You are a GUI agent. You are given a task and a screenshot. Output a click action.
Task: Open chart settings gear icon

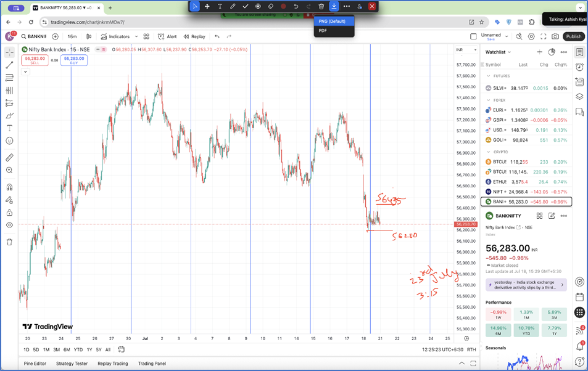(531, 36)
